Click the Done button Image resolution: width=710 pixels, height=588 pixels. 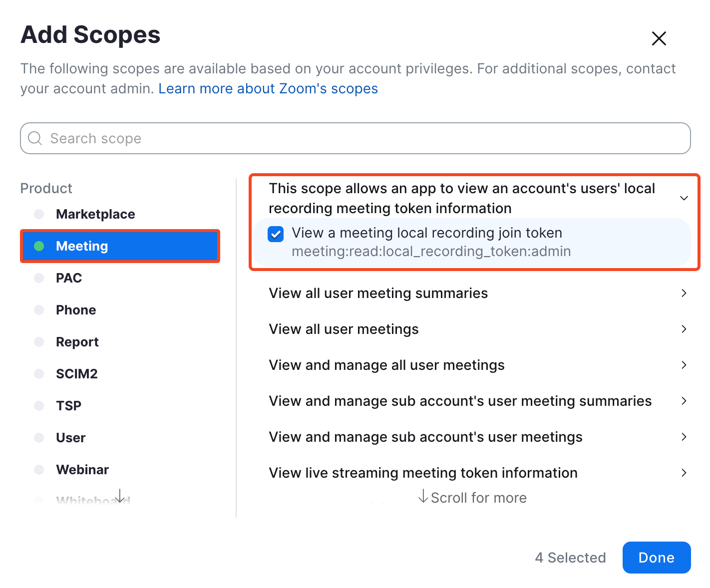pyautogui.click(x=657, y=558)
